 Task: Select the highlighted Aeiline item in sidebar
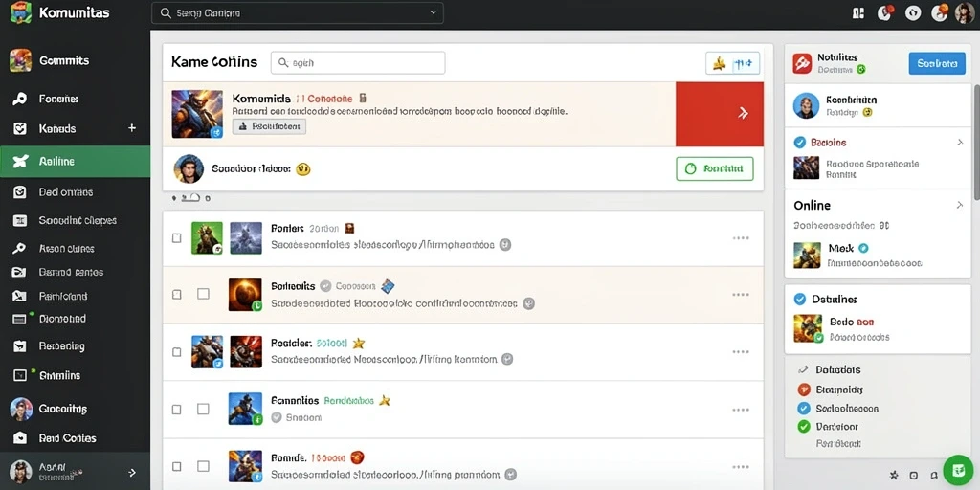75,161
